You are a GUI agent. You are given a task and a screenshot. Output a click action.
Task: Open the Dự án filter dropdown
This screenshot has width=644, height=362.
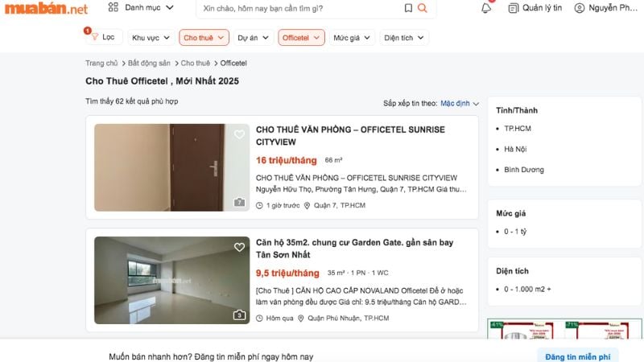[253, 38]
